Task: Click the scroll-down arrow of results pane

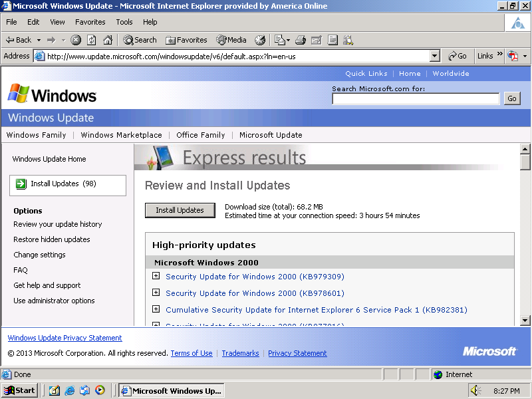Action: click(x=525, y=321)
